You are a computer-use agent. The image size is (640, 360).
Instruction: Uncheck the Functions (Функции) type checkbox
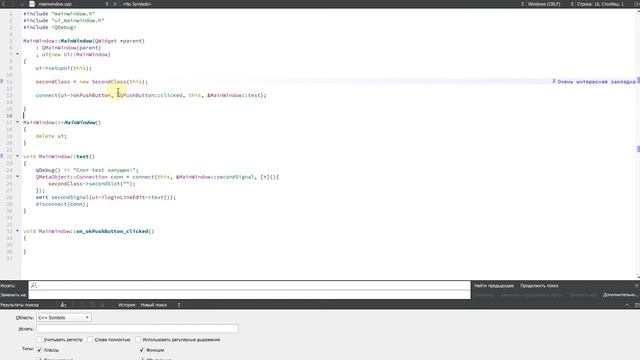[142, 350]
